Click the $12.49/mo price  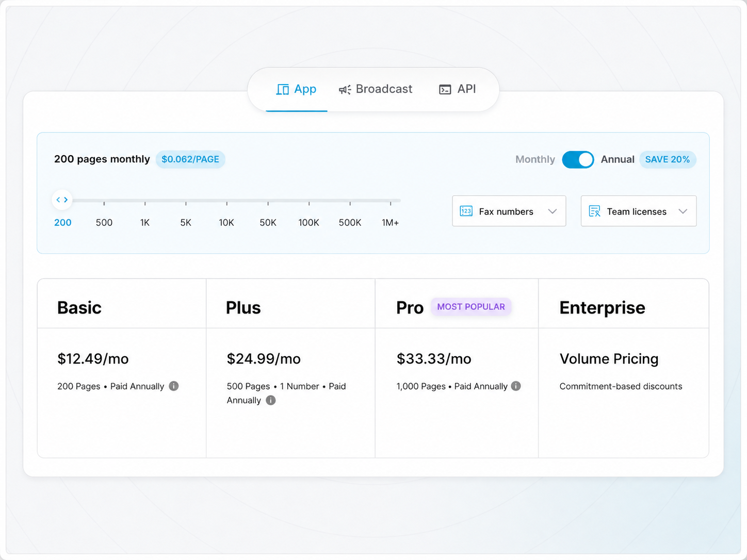[x=93, y=359]
